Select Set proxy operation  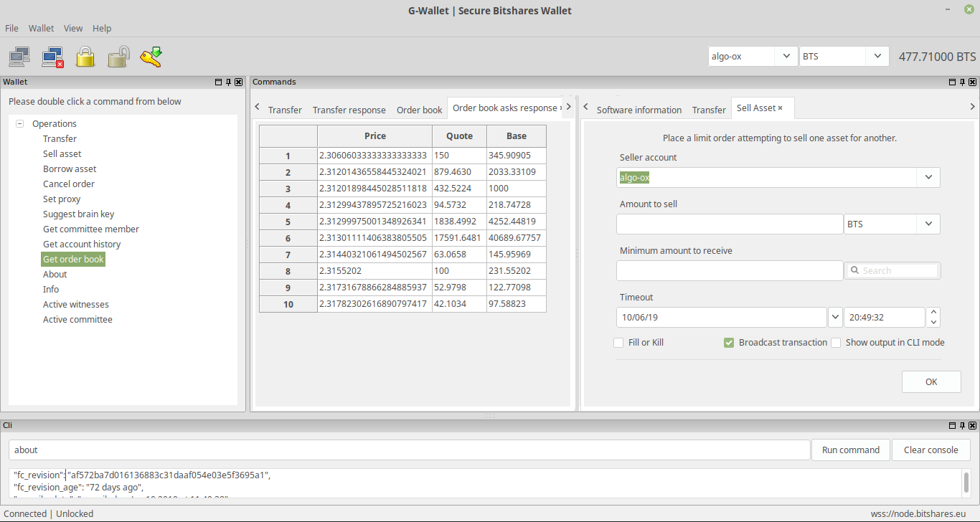coord(62,199)
